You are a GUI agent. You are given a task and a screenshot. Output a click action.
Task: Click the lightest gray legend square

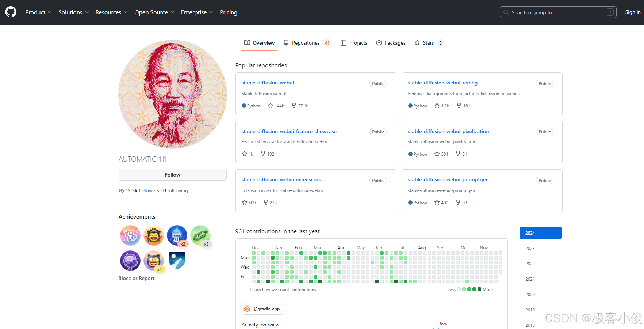coord(459,289)
